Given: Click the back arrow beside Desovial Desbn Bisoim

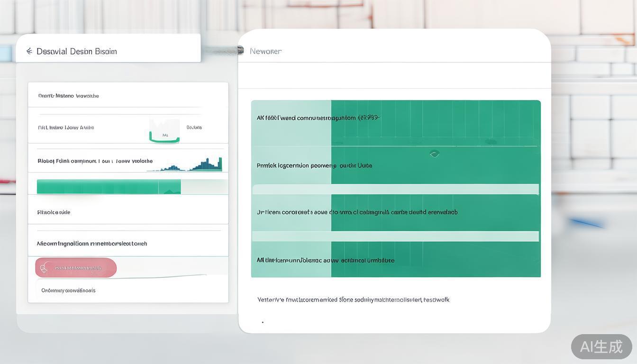Looking at the screenshot, I should click(29, 51).
